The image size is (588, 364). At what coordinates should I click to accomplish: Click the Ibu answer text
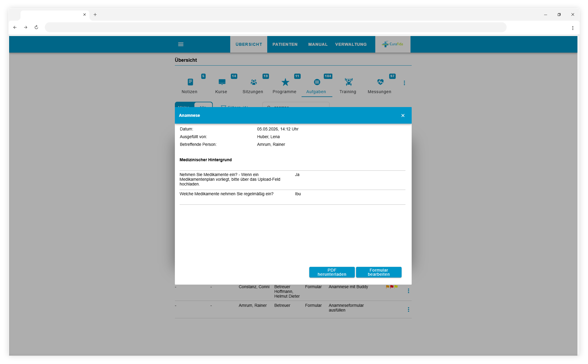298,194
